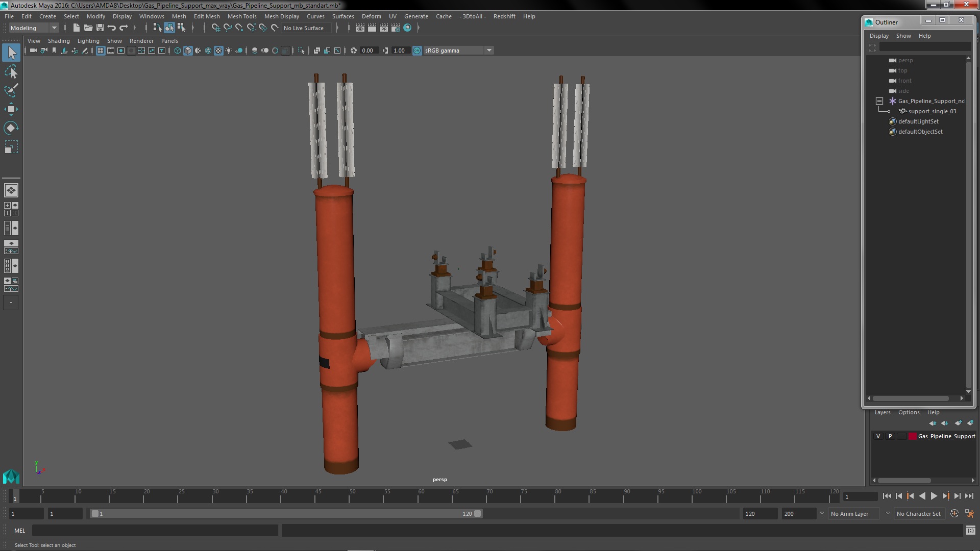Viewport: 980px width, 551px height.
Task: Open the Mesh Tools menu
Action: click(x=241, y=16)
